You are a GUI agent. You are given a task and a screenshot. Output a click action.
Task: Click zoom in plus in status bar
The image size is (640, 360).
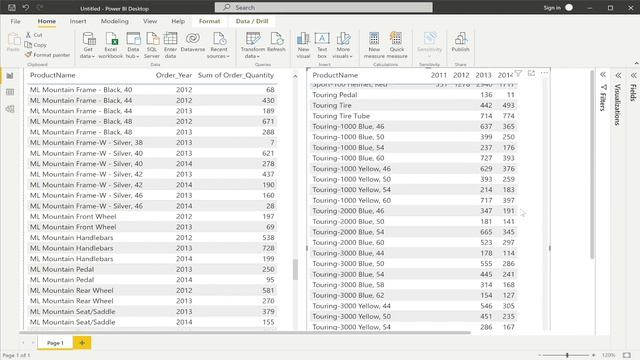[593, 355]
